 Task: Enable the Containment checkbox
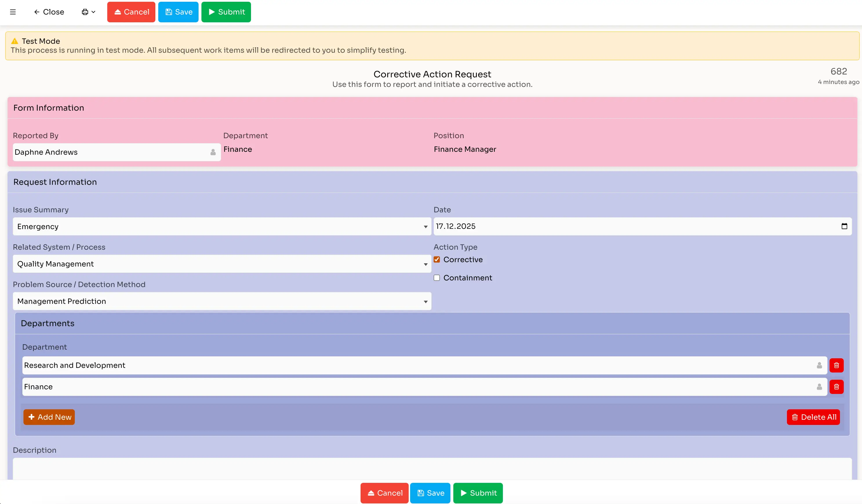(437, 278)
